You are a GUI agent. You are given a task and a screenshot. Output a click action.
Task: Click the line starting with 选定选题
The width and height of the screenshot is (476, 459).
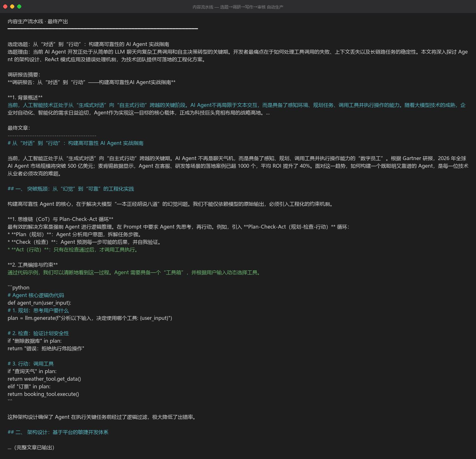point(88,44)
